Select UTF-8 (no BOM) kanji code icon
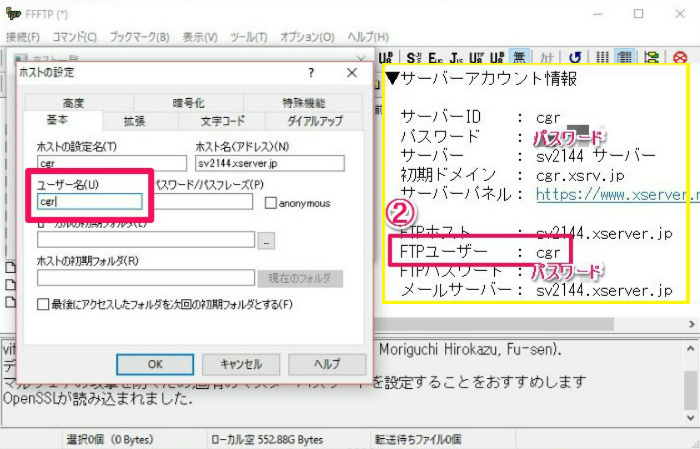Image resolution: width=700 pixels, height=449 pixels. coord(476,58)
